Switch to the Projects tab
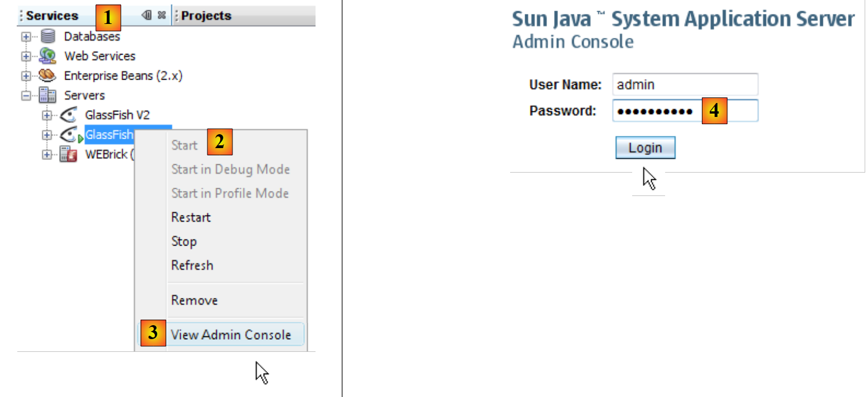This screenshot has width=868, height=397. coord(206,16)
